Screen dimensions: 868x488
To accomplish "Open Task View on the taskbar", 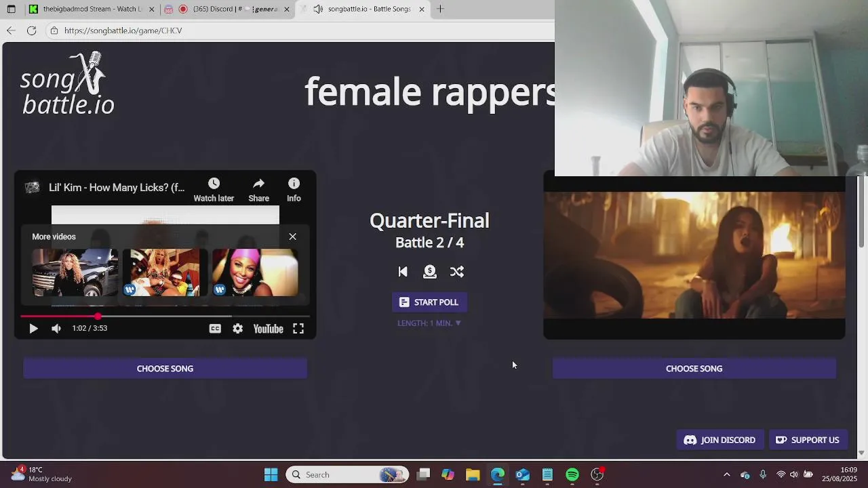I will coord(423,474).
